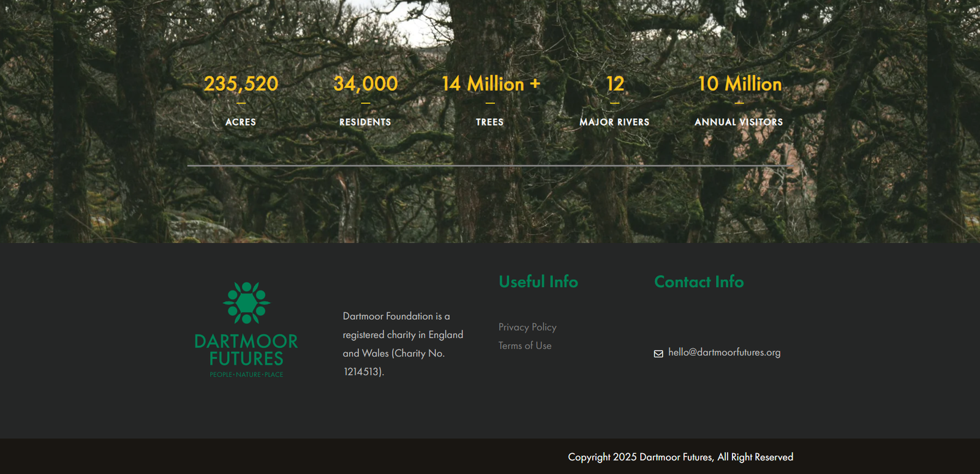Click the People Nature Place tagline
The width and height of the screenshot is (980, 474).
pos(246,374)
